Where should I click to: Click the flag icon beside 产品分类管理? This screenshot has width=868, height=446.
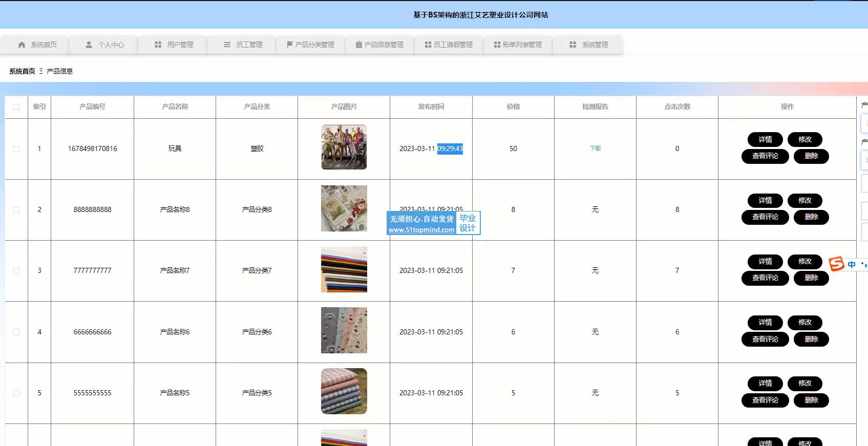click(290, 45)
